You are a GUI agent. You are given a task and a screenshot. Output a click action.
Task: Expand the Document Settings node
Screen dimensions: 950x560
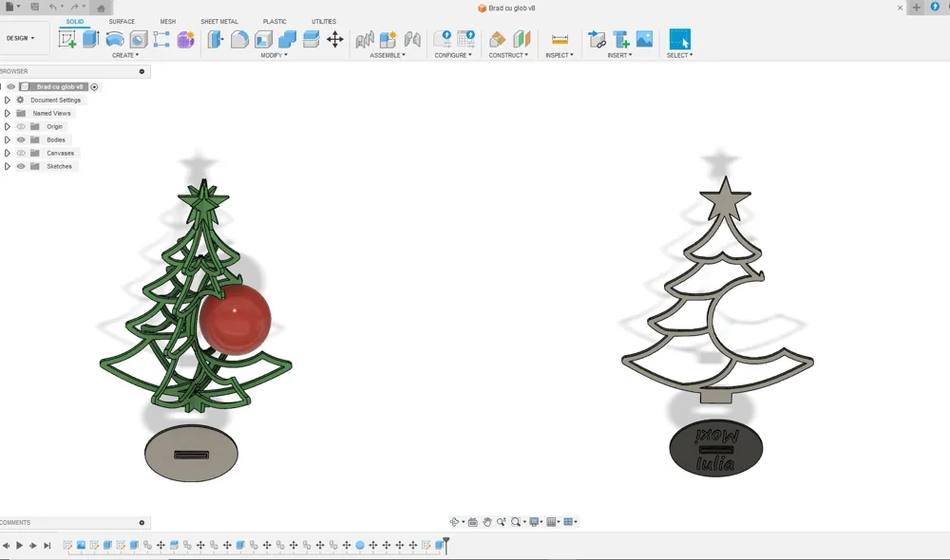tap(8, 100)
